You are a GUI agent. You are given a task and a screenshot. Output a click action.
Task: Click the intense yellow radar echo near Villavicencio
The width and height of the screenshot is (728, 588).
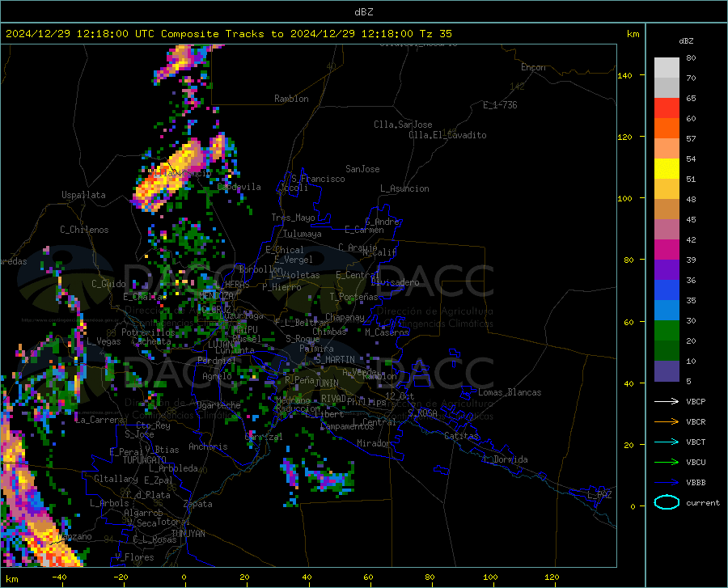[171, 174]
